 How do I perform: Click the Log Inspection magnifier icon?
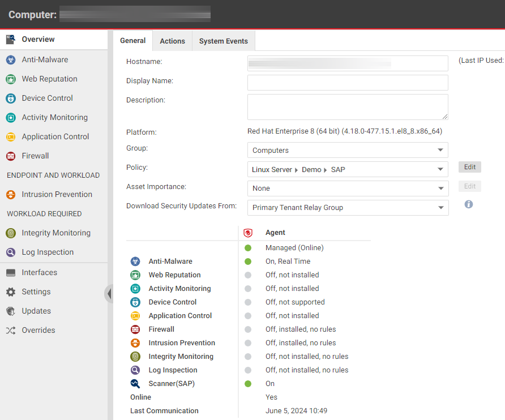[x=10, y=252]
